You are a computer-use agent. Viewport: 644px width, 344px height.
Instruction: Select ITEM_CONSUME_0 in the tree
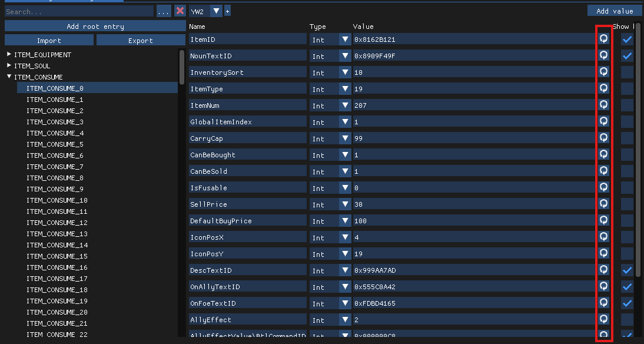coord(97,88)
